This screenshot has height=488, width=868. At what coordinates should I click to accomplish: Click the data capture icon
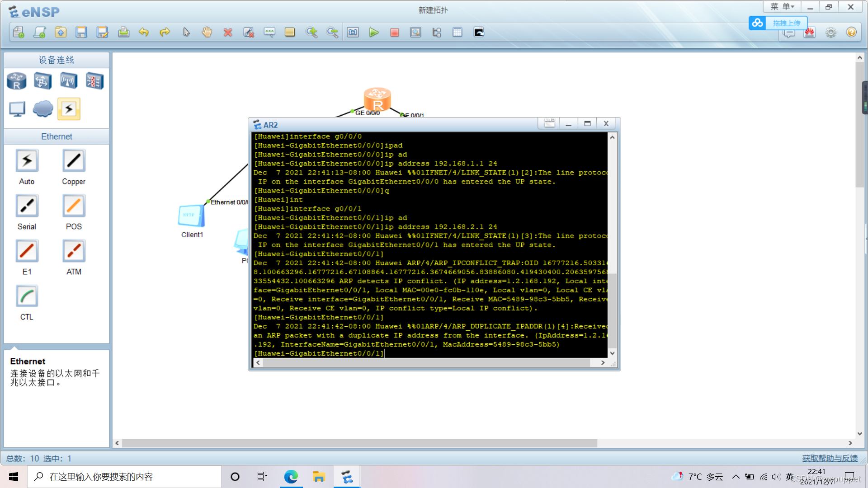(415, 32)
